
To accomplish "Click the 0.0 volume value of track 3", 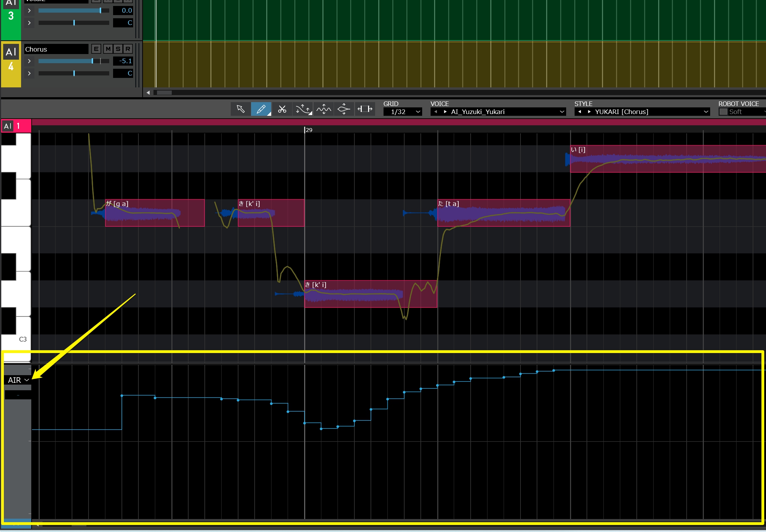I will pyautogui.click(x=123, y=11).
